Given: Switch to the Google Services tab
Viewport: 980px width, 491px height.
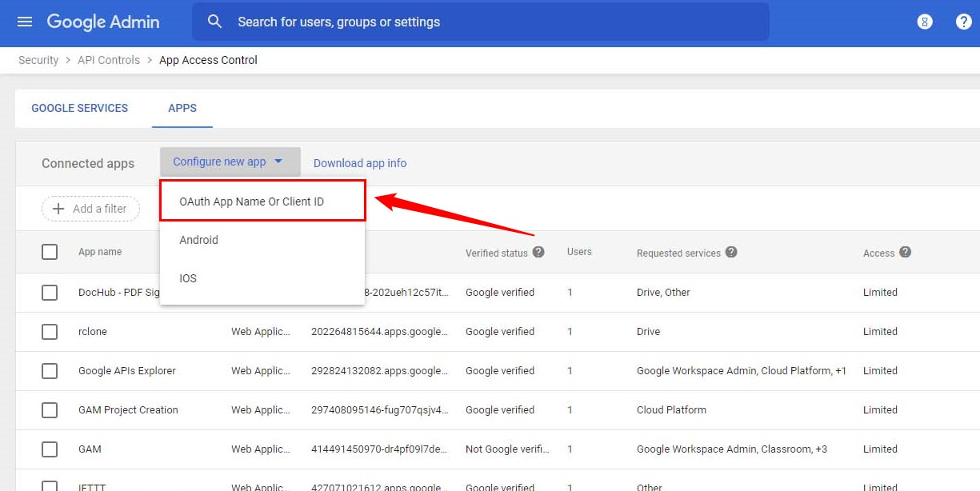Looking at the screenshot, I should click(x=79, y=108).
